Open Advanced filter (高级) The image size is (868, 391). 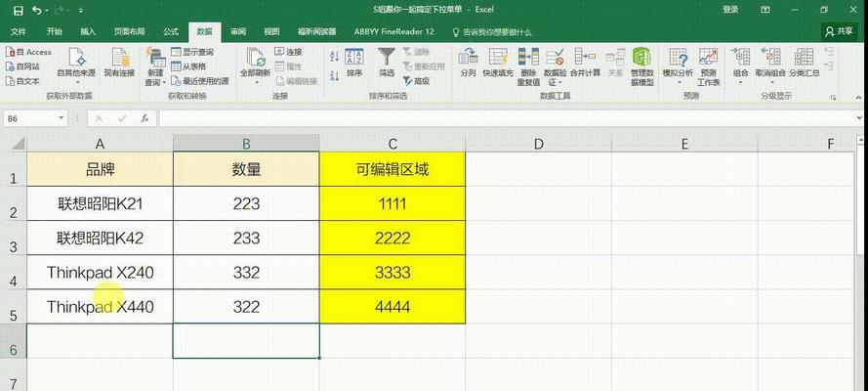tap(416, 81)
